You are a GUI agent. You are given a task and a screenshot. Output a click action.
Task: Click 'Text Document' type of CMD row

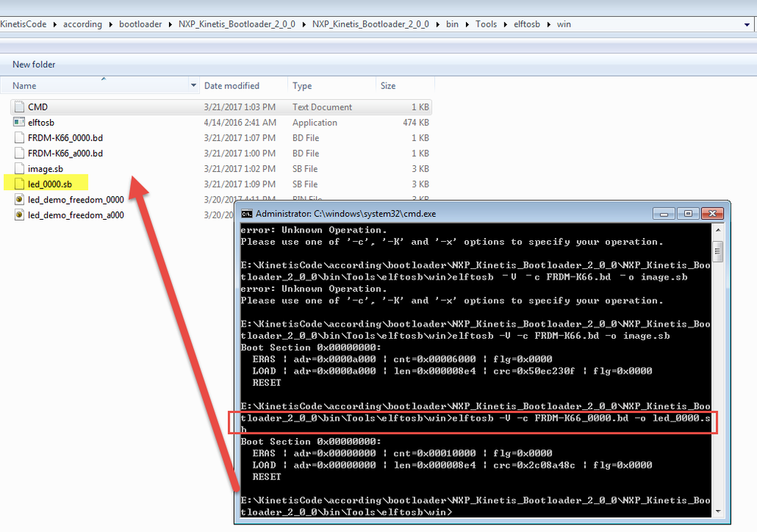click(x=322, y=107)
